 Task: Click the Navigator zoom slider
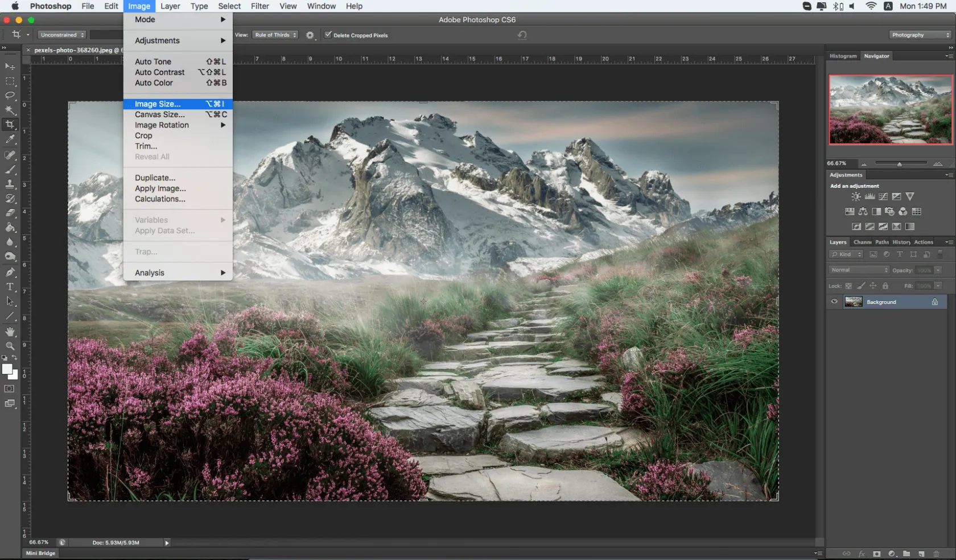click(900, 164)
